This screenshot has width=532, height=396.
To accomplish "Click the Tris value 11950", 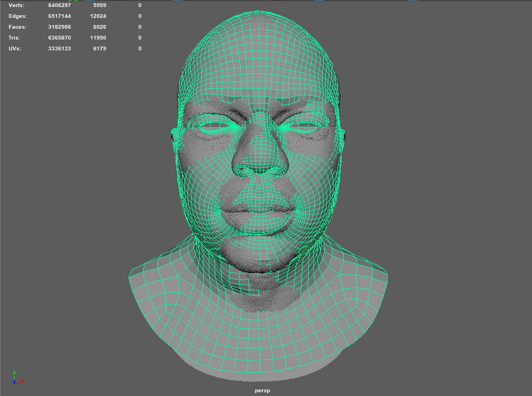I will [x=98, y=38].
